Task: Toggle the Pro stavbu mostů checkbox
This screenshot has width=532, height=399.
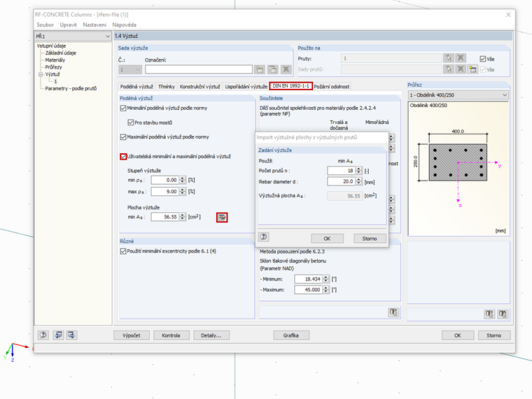Action: tap(131, 122)
